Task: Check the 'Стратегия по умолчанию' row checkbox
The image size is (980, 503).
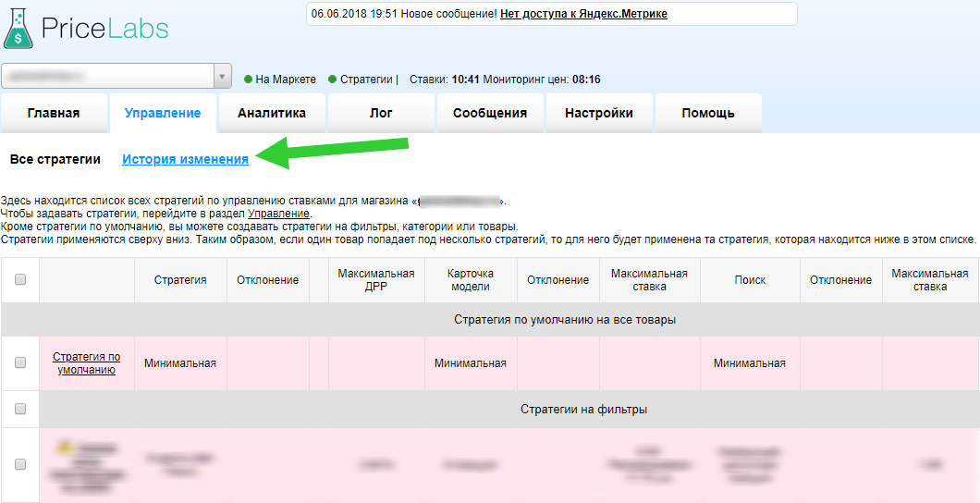Action: pyautogui.click(x=20, y=363)
